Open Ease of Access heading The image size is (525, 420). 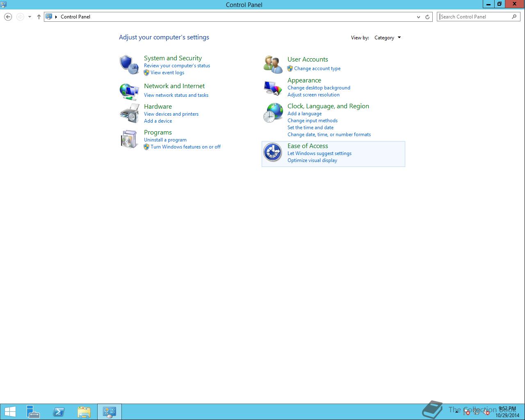308,146
